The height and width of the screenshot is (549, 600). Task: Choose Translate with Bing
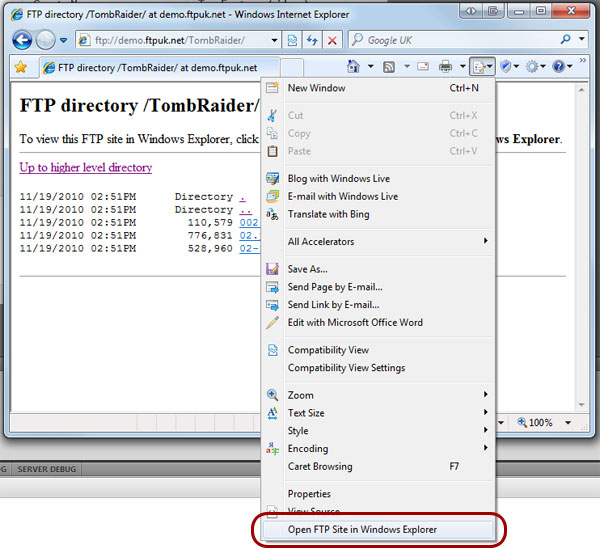tap(379, 214)
